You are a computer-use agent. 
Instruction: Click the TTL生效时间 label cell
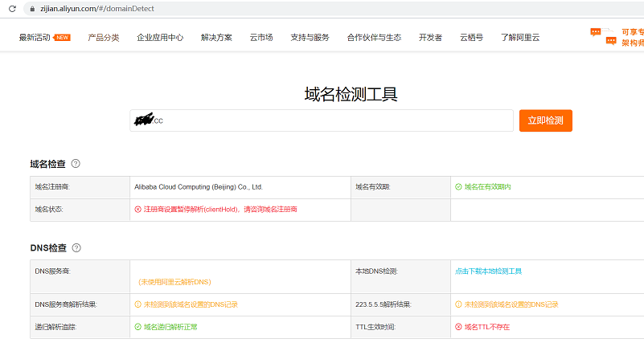401,327
